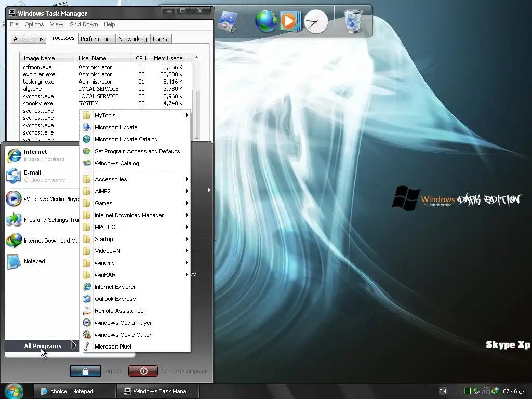The image size is (532, 399).
Task: Launch Windows Media Player from the All Programs list
Action: (136, 323)
